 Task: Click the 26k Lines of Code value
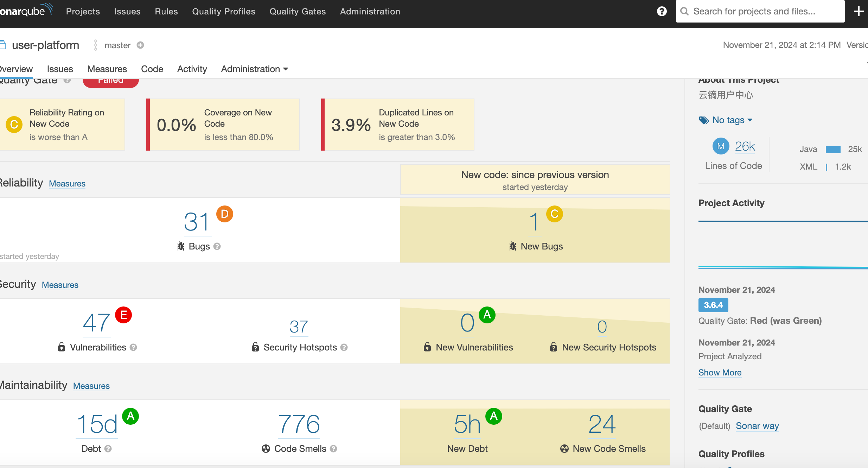pos(745,146)
